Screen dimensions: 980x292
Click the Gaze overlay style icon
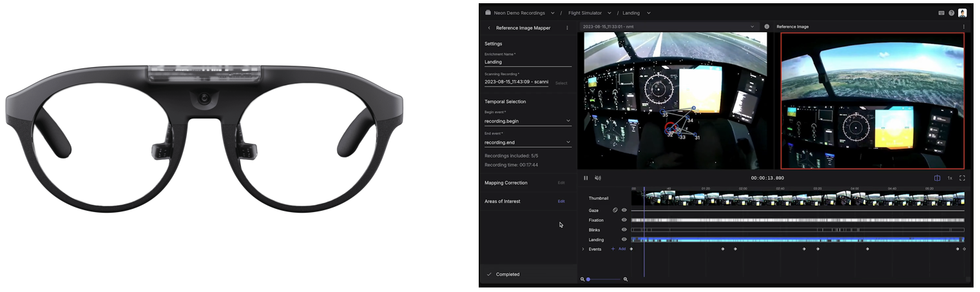[x=615, y=210]
